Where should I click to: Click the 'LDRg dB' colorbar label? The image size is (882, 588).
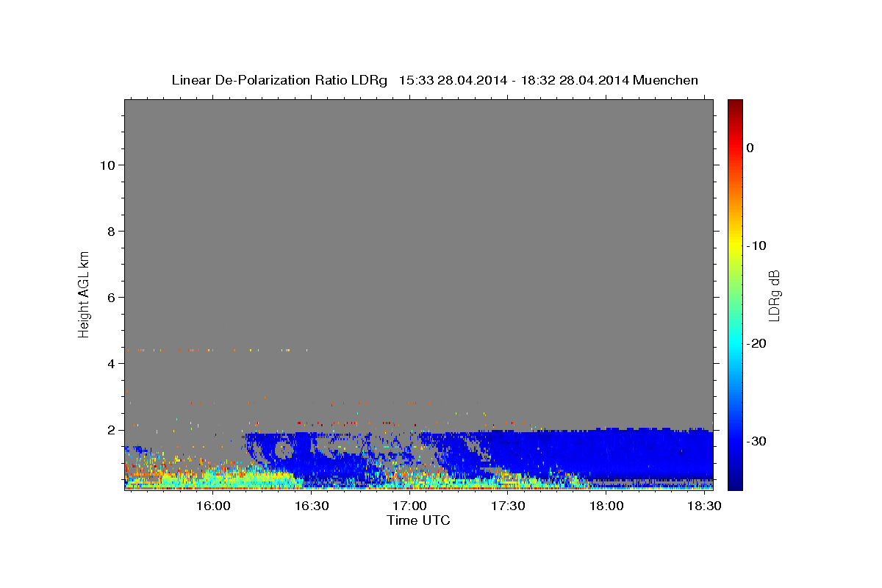point(774,295)
